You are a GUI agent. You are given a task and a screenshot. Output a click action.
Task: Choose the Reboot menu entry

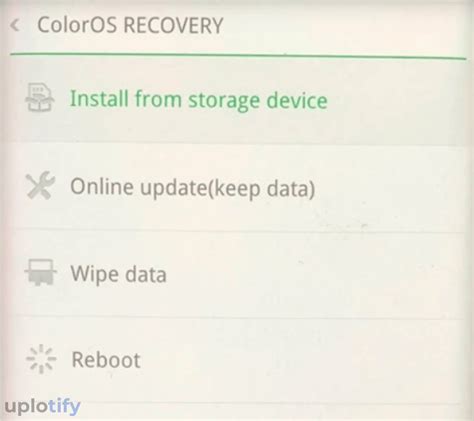click(237, 360)
